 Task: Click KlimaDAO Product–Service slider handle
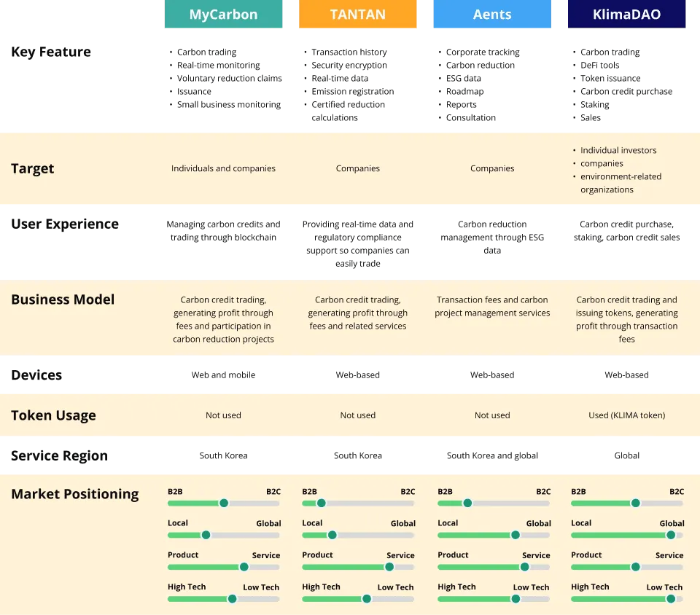(635, 567)
